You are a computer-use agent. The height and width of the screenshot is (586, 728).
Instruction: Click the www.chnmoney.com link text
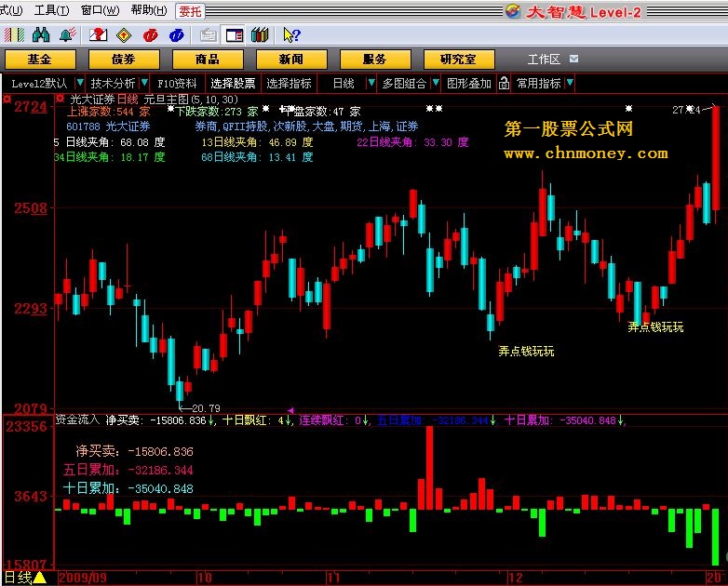click(586, 153)
